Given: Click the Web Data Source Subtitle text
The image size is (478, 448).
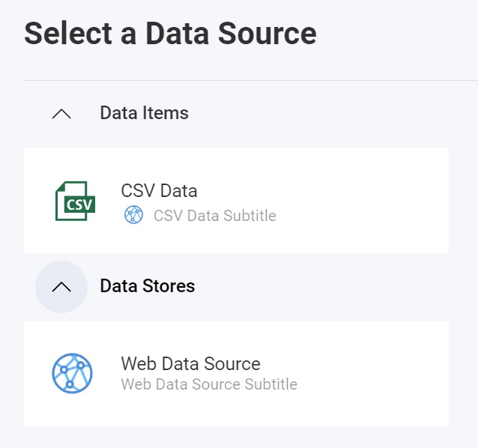Looking at the screenshot, I should pyautogui.click(x=209, y=385).
